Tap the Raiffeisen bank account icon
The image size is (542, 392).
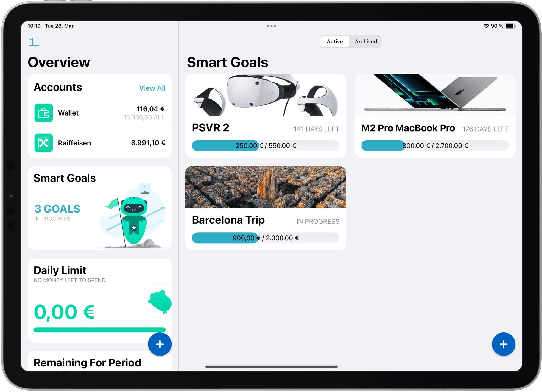click(43, 143)
